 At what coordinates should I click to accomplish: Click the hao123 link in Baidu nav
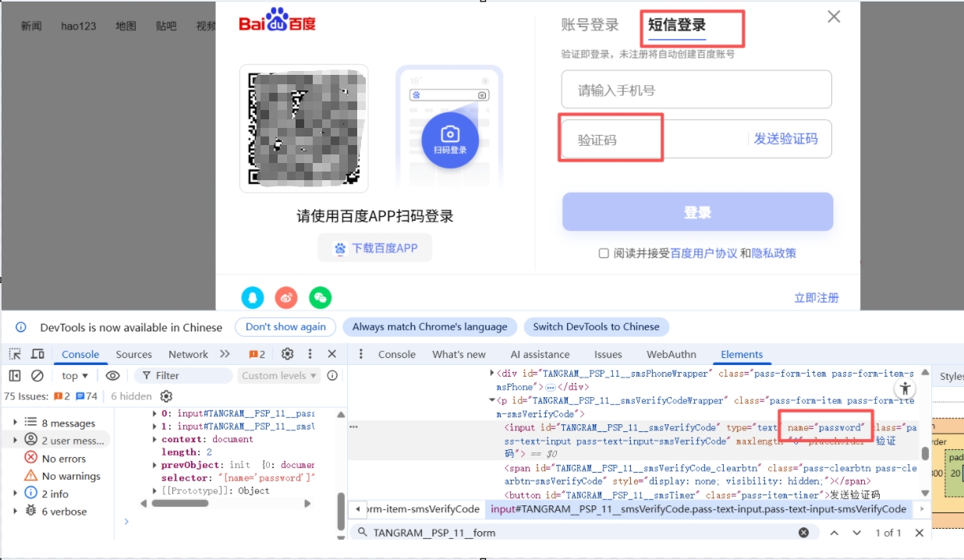[x=79, y=26]
